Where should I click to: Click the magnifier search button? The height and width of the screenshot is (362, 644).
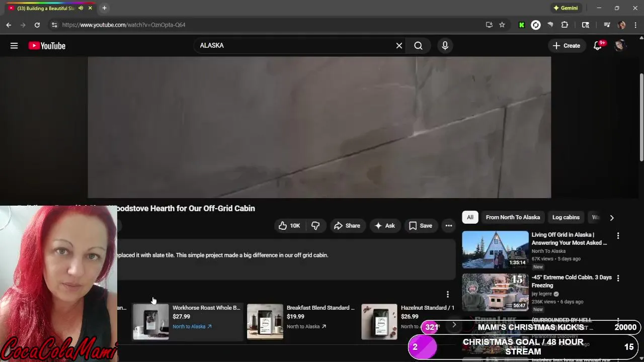(x=418, y=46)
